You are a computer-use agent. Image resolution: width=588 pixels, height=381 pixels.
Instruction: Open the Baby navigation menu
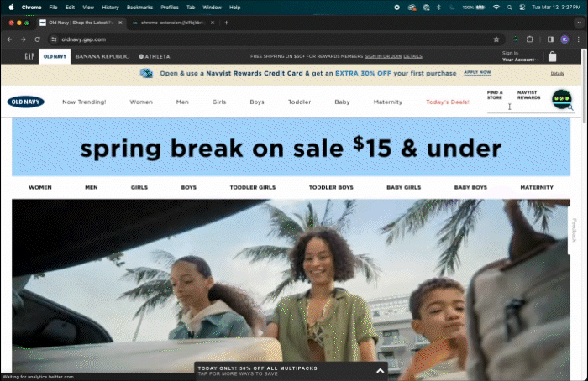[342, 102]
